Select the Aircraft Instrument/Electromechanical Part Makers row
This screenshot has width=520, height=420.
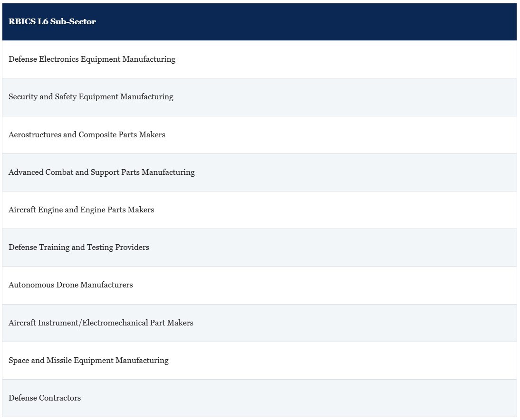260,323
